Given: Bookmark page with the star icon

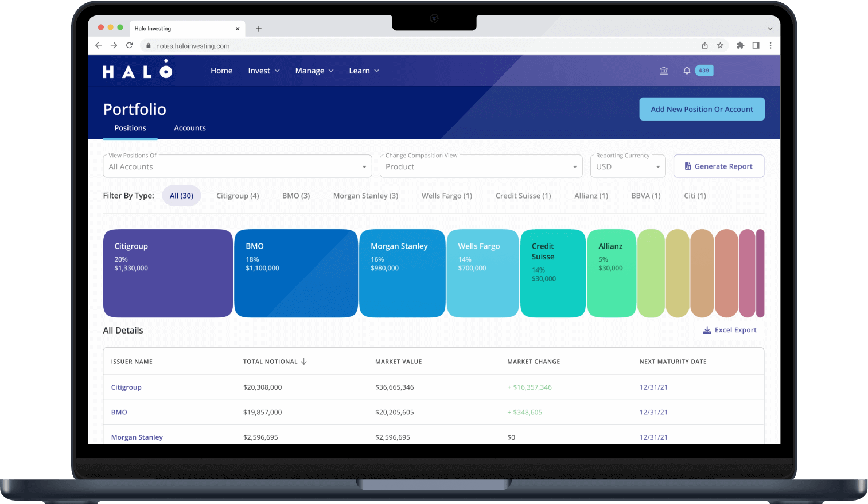Looking at the screenshot, I should 720,45.
